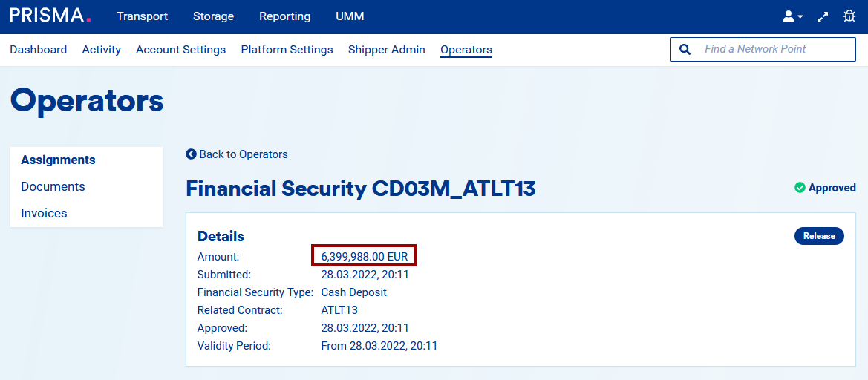The image size is (868, 380).
Task: Open the Storage menu
Action: pos(213,16)
